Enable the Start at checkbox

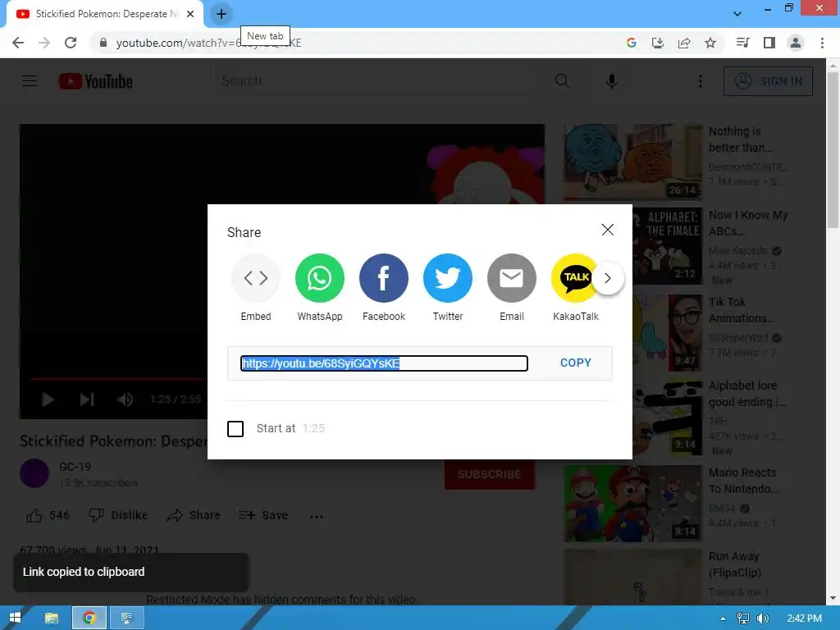pyautogui.click(x=235, y=428)
